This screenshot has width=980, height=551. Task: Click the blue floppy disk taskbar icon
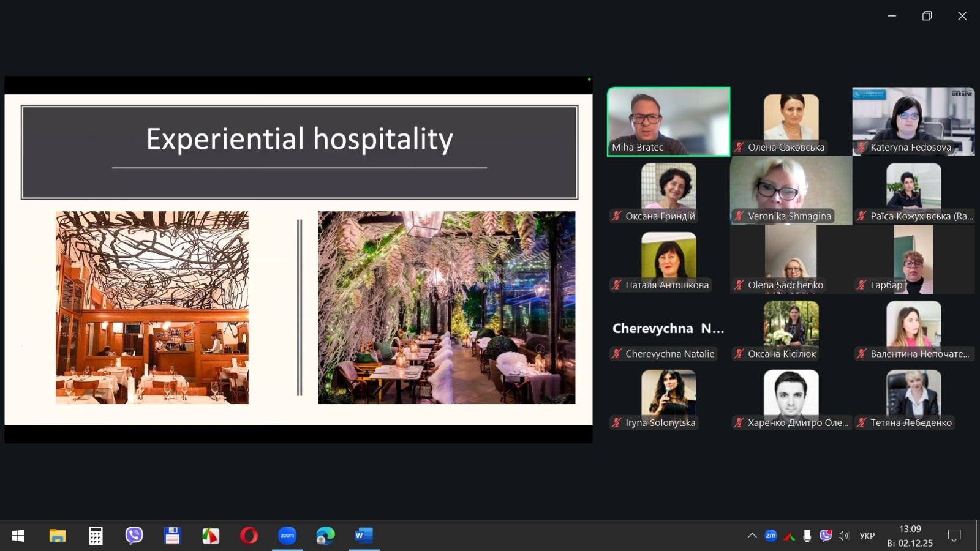tap(172, 536)
